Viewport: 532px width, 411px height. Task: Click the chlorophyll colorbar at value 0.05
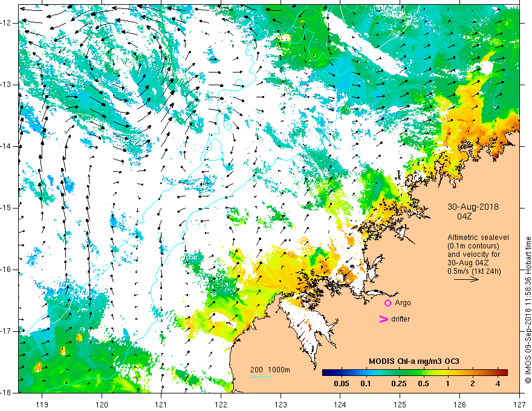[x=342, y=373]
